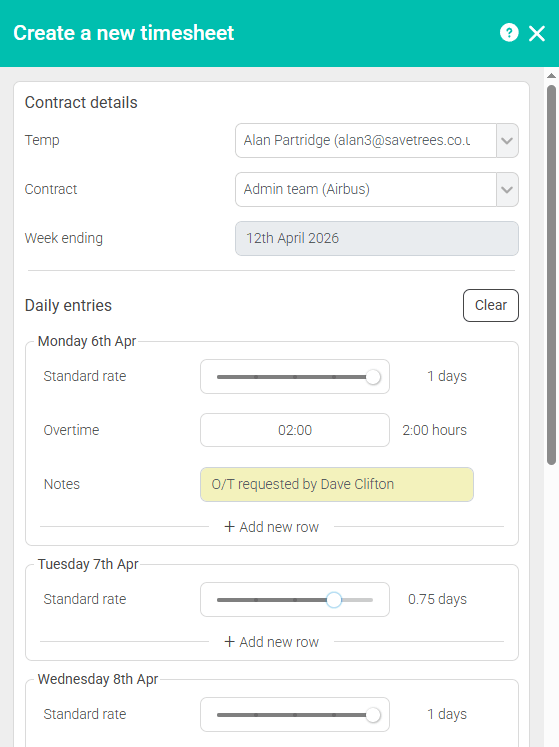Select the Admin team (Airbus) contract field
The height and width of the screenshot is (747, 559).
click(x=366, y=190)
